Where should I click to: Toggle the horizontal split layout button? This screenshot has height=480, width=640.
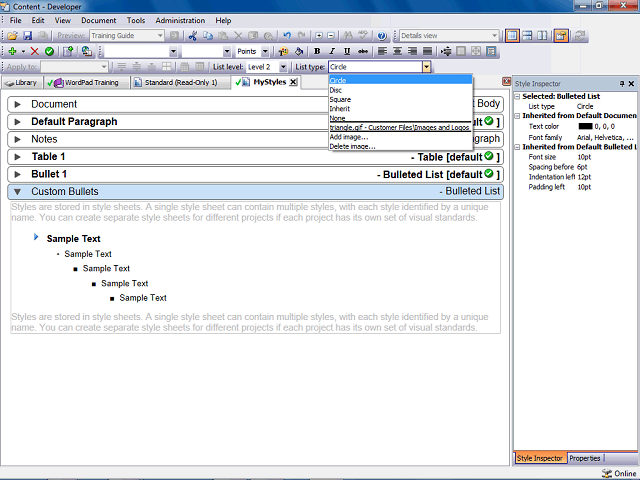tap(527, 36)
